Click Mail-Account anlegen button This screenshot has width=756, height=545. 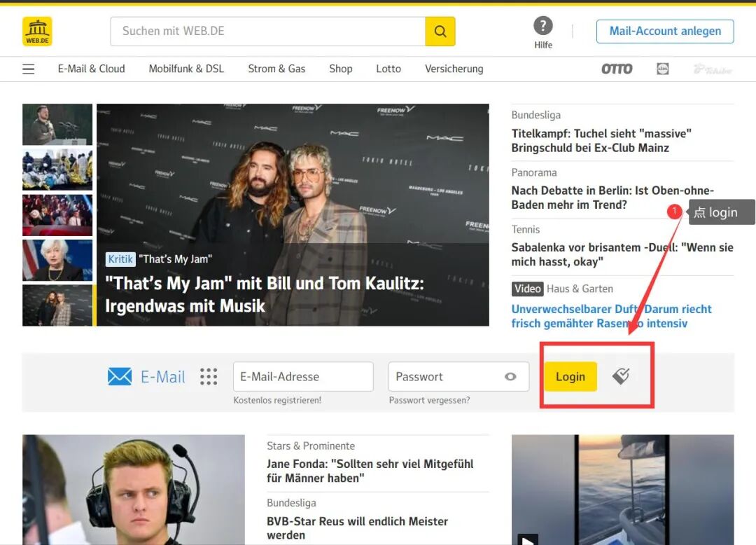tap(665, 32)
